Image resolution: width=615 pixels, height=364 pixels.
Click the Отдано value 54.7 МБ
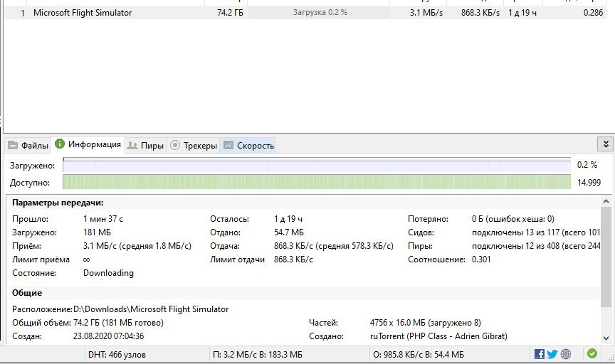tap(289, 232)
